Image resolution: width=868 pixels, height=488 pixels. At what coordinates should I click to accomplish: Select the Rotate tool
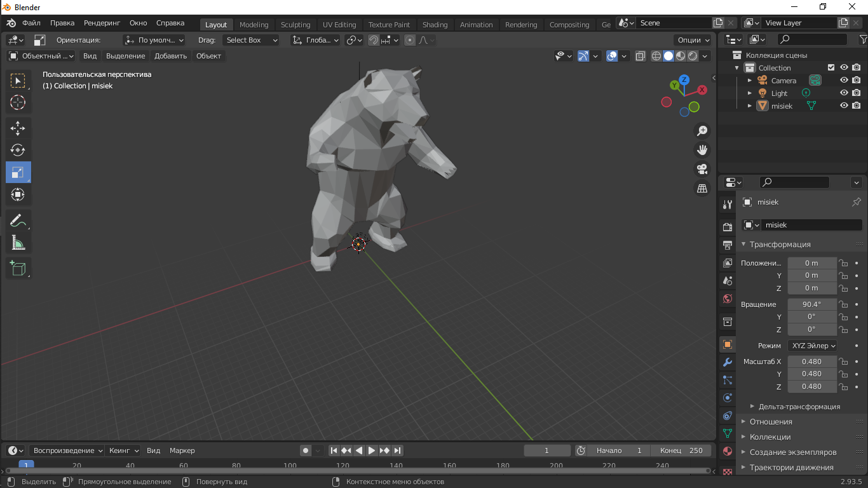18,151
